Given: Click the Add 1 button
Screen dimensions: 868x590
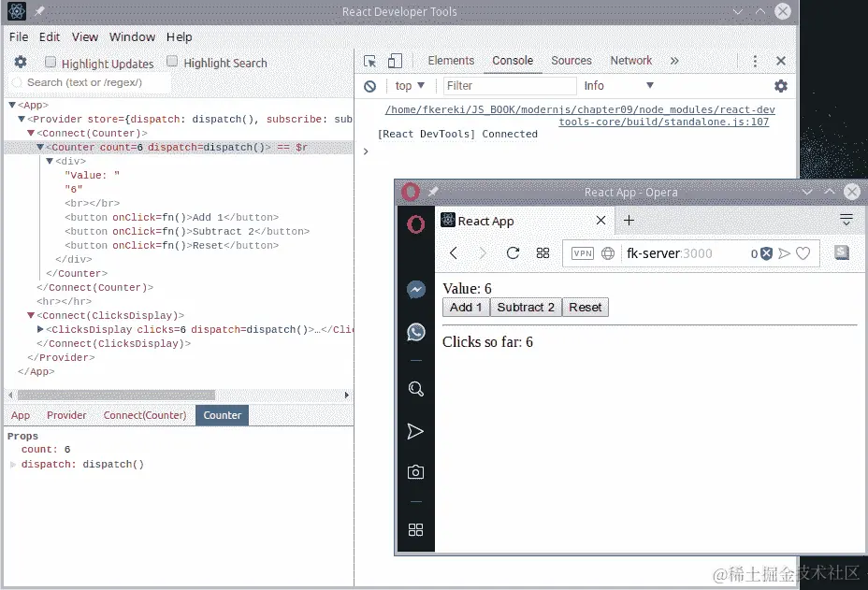Looking at the screenshot, I should [466, 308].
